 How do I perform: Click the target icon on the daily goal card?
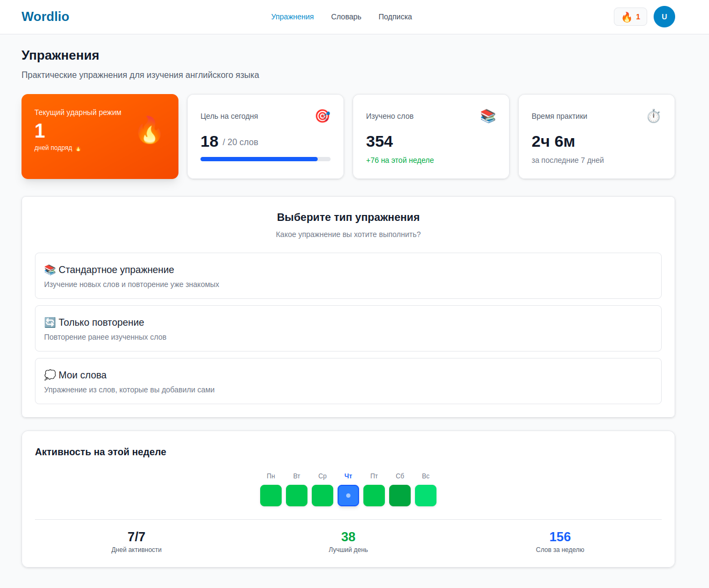323,116
